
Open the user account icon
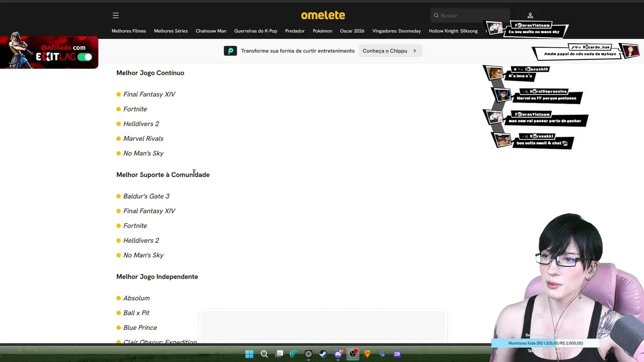click(530, 16)
